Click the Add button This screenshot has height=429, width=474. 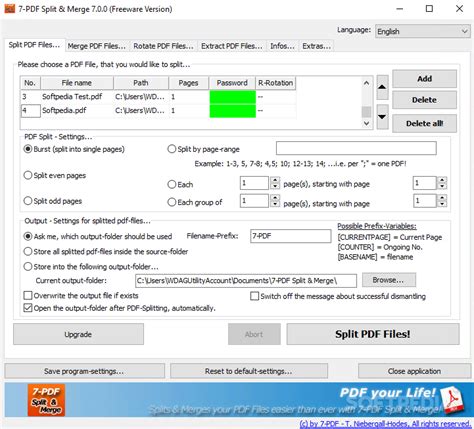424,79
